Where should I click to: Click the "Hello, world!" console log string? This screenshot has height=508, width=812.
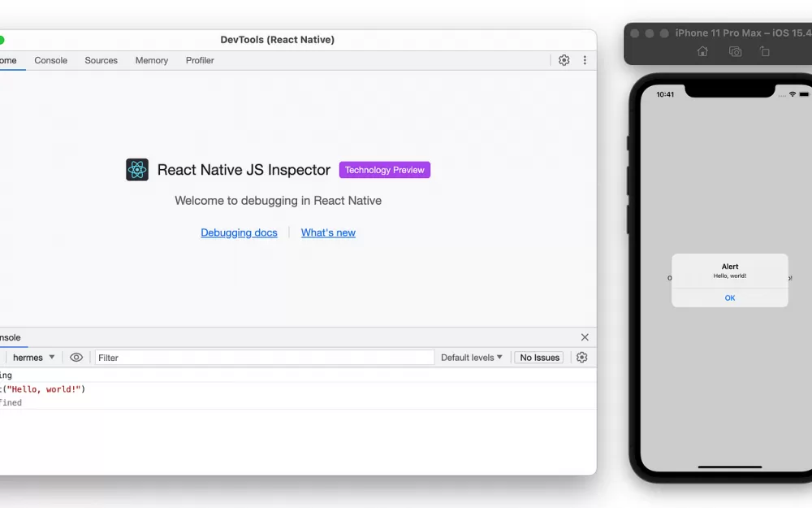coord(44,389)
